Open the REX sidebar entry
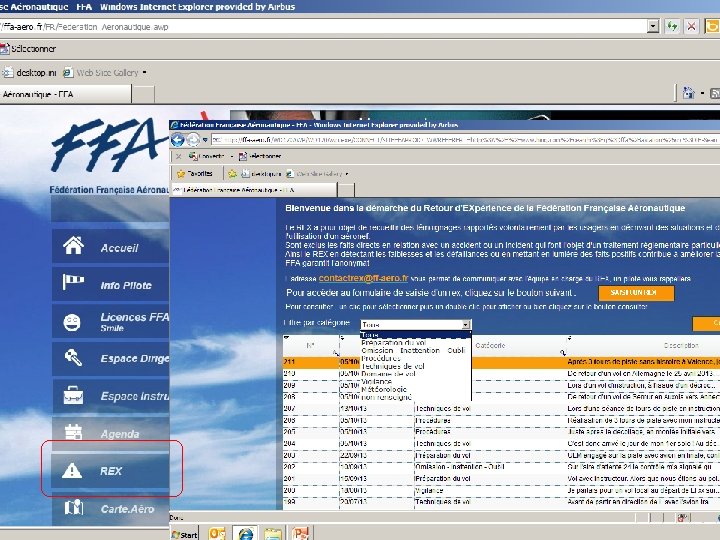The image size is (720, 540). click(111, 471)
